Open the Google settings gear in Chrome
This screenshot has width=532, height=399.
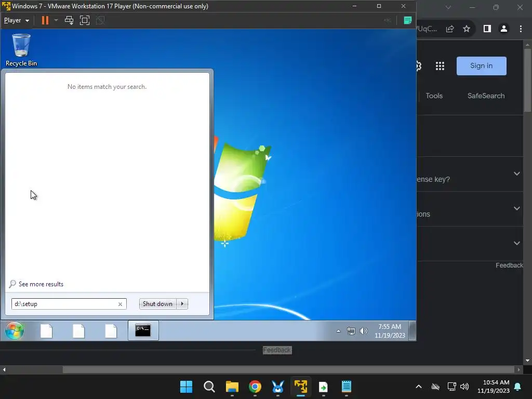pos(419,66)
